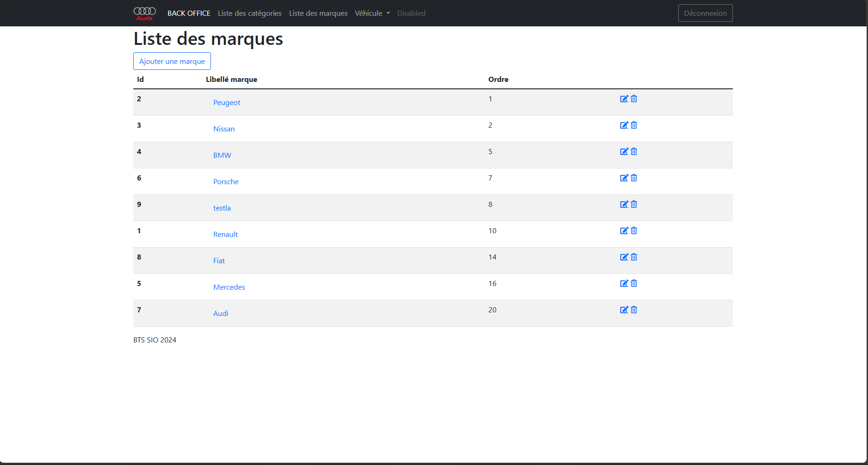Delete the Nissan brand row
Viewport: 868px width, 465px height.
634,125
